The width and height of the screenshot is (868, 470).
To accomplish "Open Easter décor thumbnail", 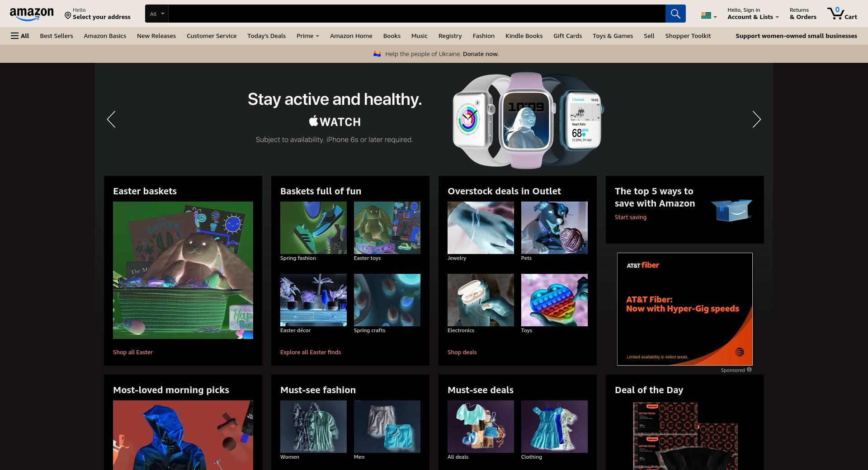I will pyautogui.click(x=313, y=300).
